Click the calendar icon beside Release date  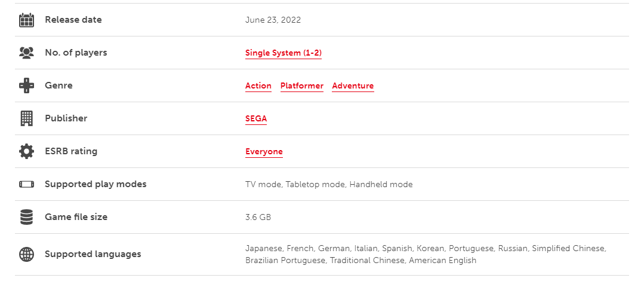[x=26, y=20]
